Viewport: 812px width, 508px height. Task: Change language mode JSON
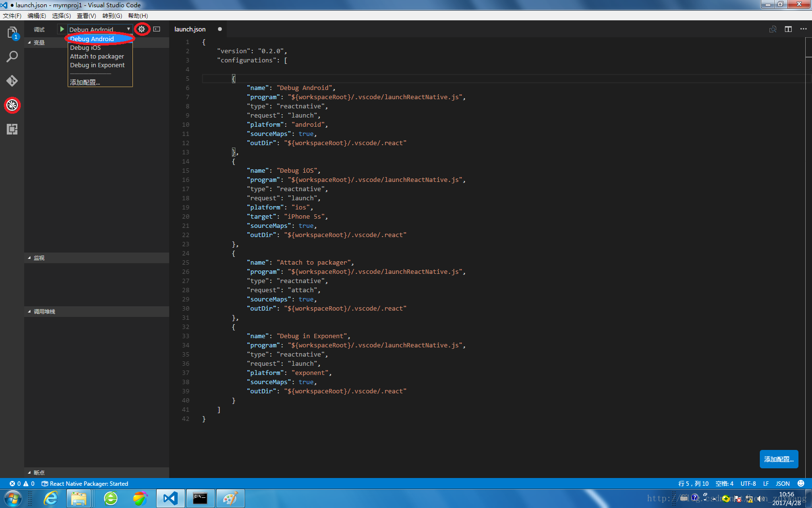pos(783,483)
